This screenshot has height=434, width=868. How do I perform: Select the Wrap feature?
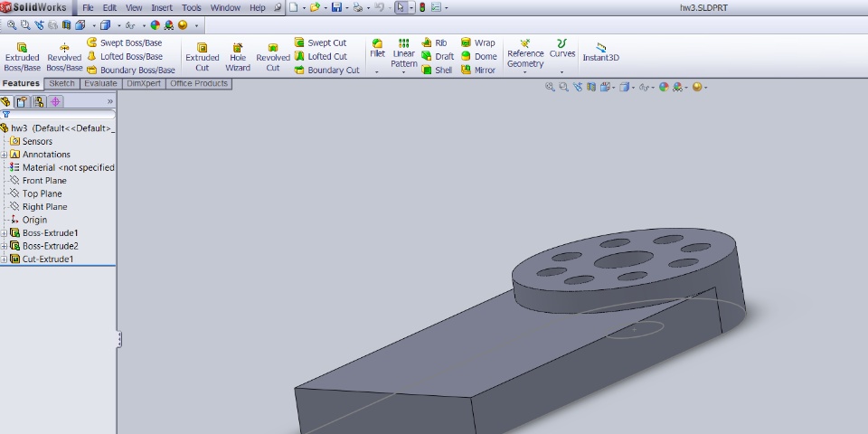pyautogui.click(x=477, y=42)
